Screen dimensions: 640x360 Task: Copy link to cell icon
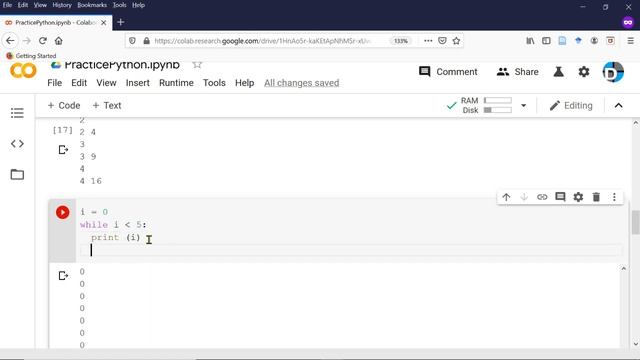click(x=542, y=197)
